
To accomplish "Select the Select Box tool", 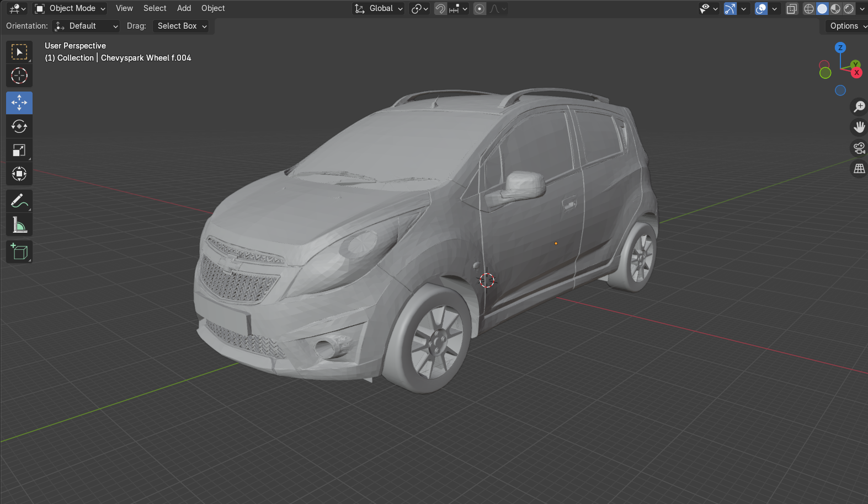I will click(19, 52).
